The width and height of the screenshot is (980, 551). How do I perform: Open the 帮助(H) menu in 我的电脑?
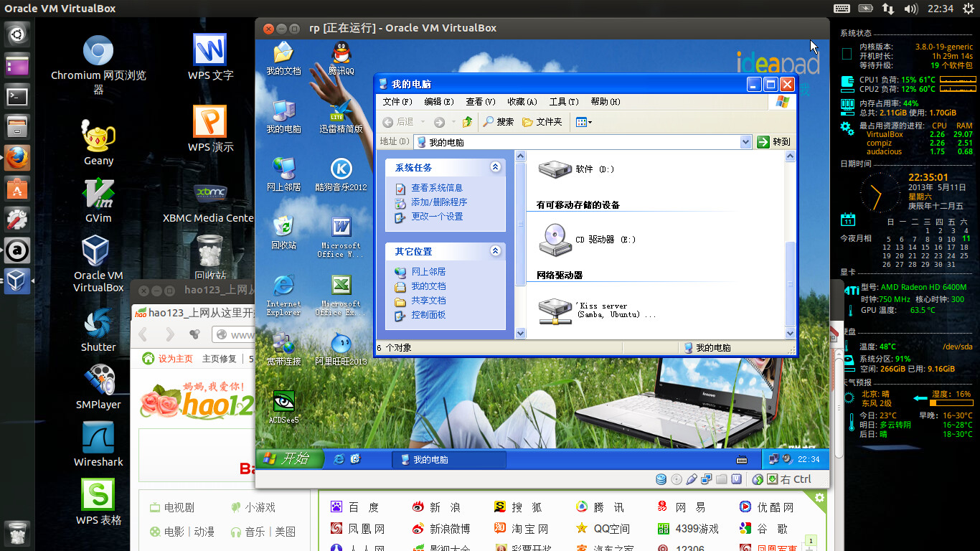click(606, 102)
